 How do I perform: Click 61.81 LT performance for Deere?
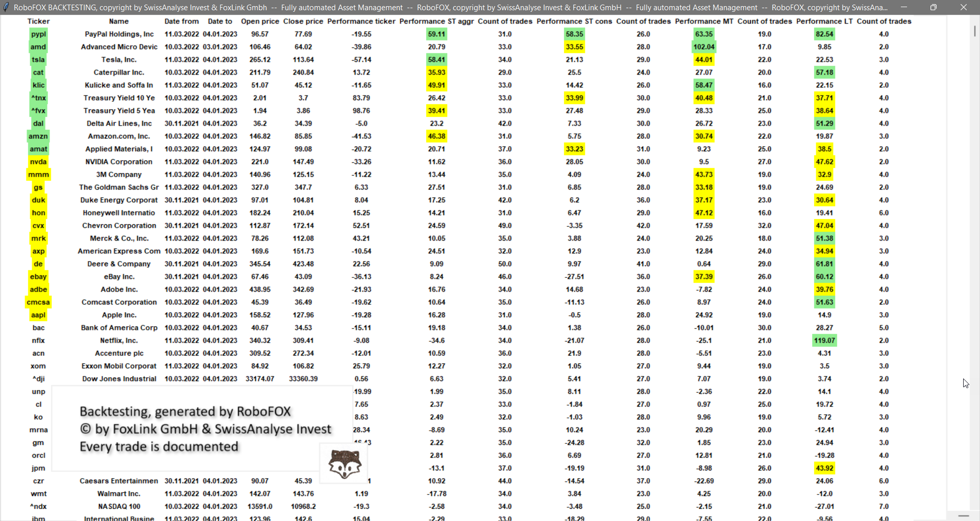click(x=824, y=264)
